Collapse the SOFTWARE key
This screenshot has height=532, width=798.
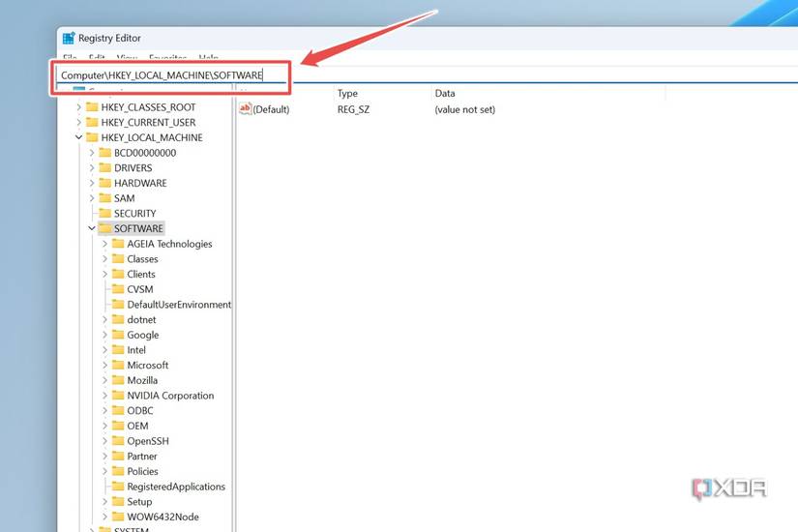[x=92, y=229]
